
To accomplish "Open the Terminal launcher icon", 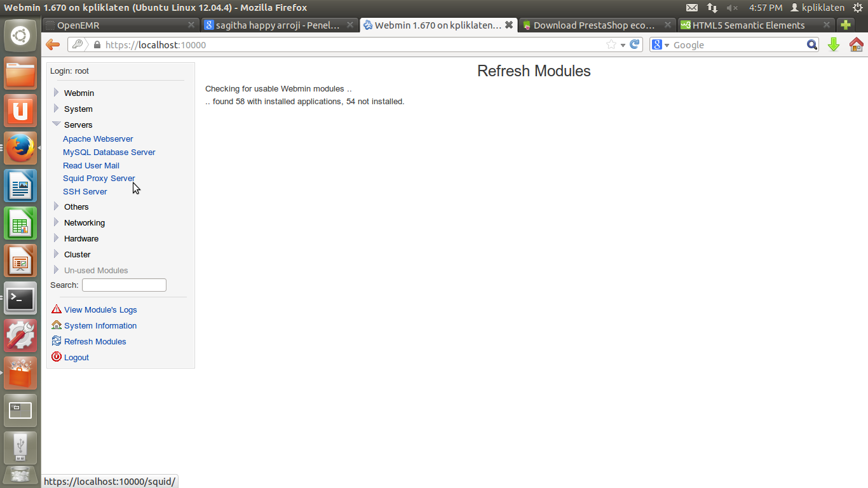I will point(20,298).
